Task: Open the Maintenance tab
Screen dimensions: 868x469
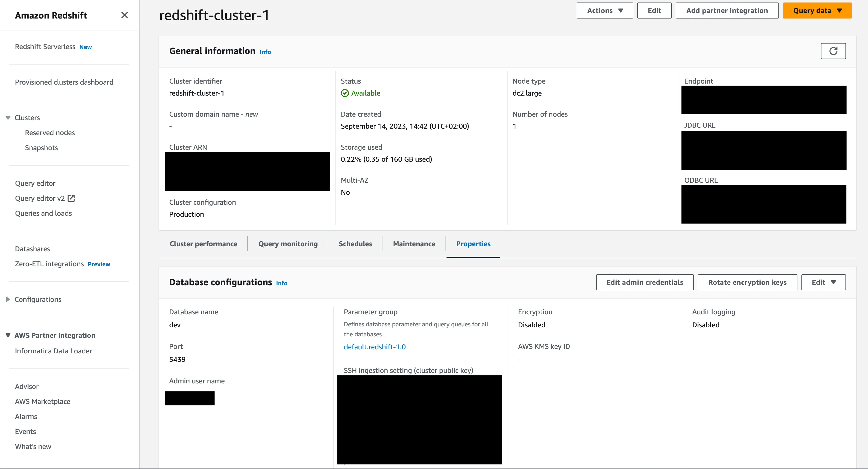Action: [x=413, y=244]
